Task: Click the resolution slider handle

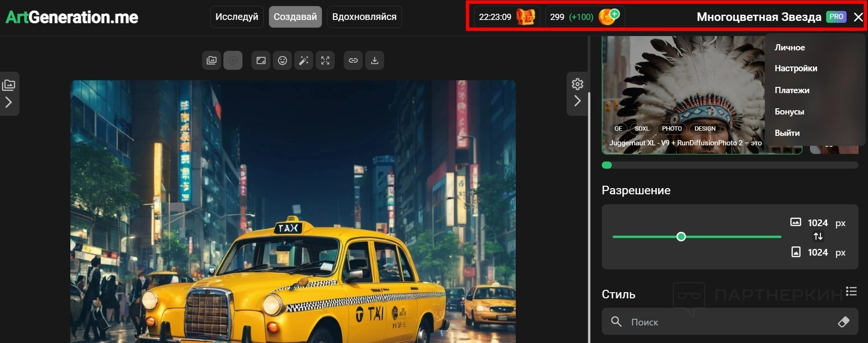Action: click(681, 237)
